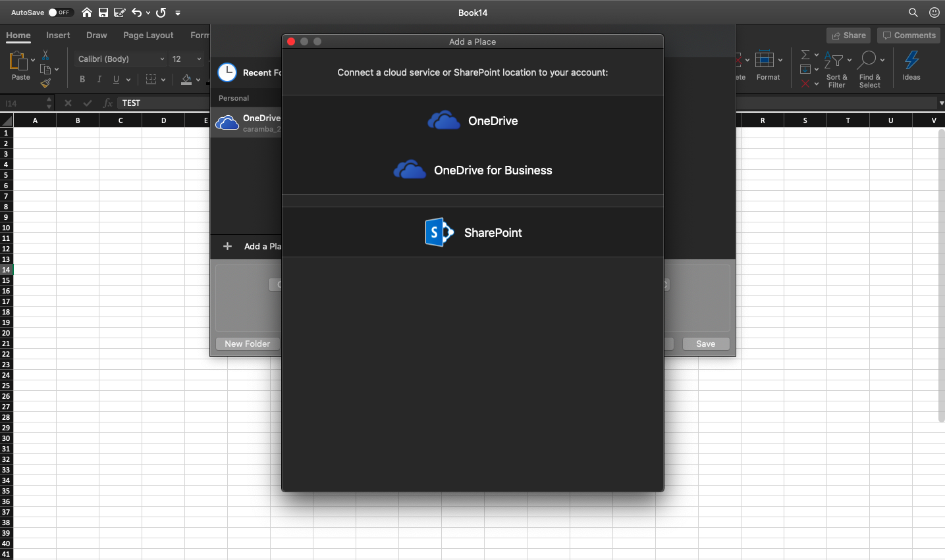Open the Customize Quick Access Toolbar dropdown
Viewport: 945px width, 560px height.
[x=178, y=13]
